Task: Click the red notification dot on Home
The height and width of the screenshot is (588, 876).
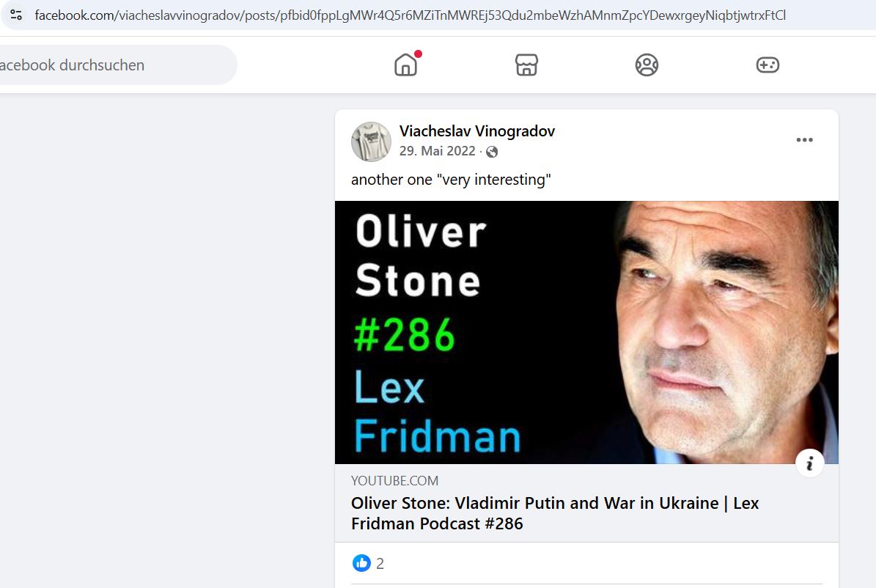Action: (418, 54)
